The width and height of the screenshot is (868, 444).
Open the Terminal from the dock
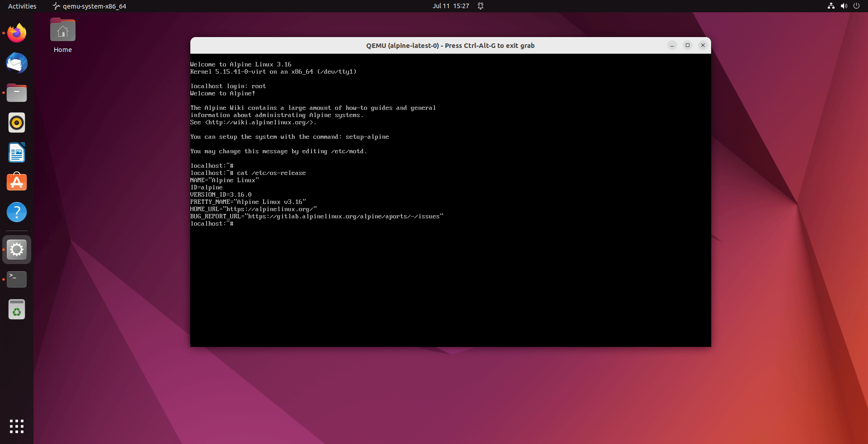coord(17,279)
